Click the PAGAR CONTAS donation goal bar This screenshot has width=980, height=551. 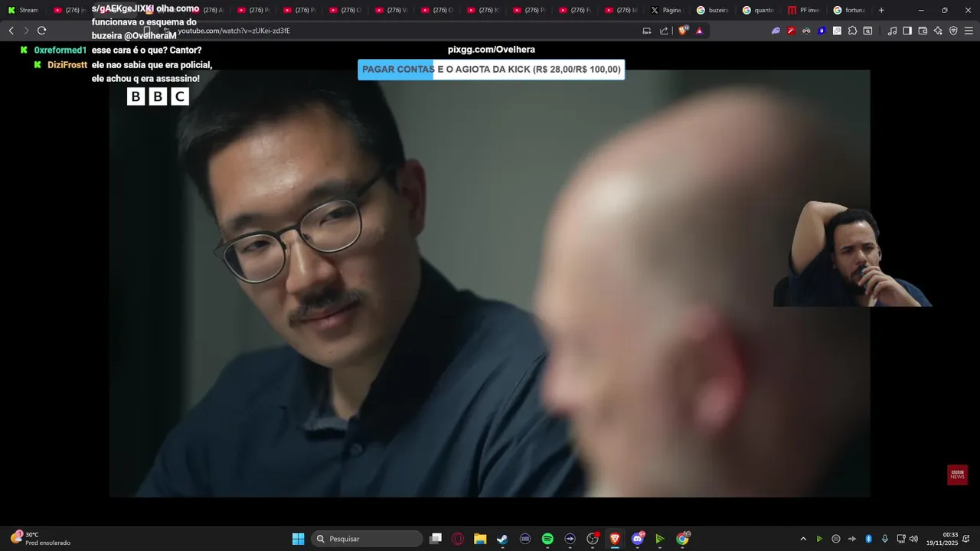click(x=492, y=70)
